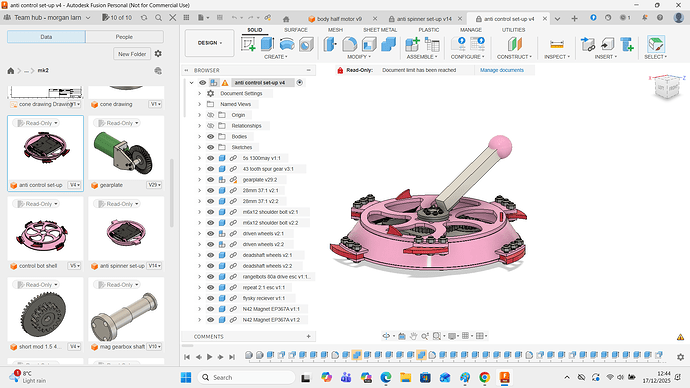Switch to People tab in data panel
Viewport: 690px width, 388px height.
coord(124,37)
